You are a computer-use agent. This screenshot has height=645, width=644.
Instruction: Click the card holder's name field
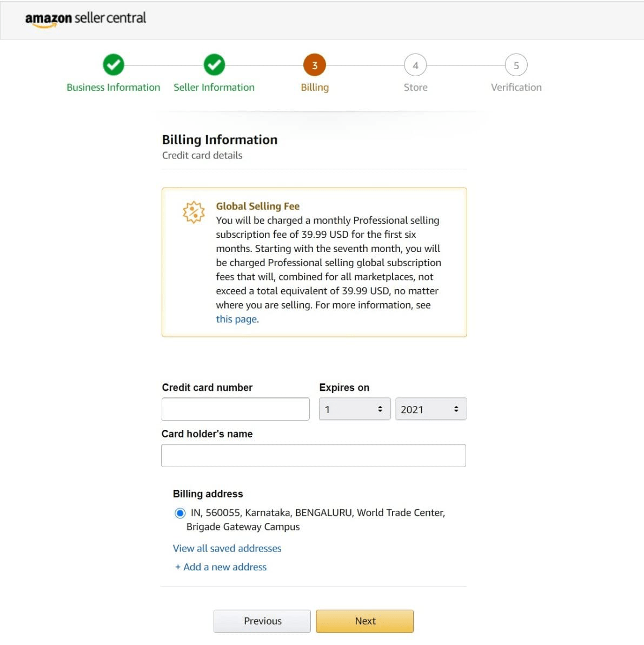coord(314,455)
